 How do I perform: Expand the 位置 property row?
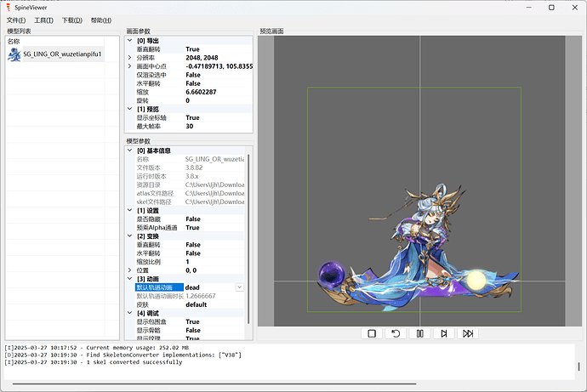[x=130, y=270]
